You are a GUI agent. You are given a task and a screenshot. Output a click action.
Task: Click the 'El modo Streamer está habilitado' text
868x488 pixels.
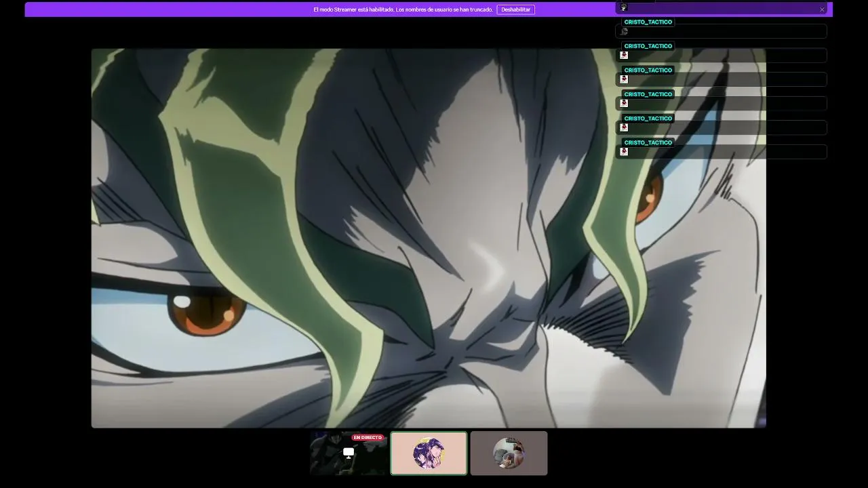(353, 9)
